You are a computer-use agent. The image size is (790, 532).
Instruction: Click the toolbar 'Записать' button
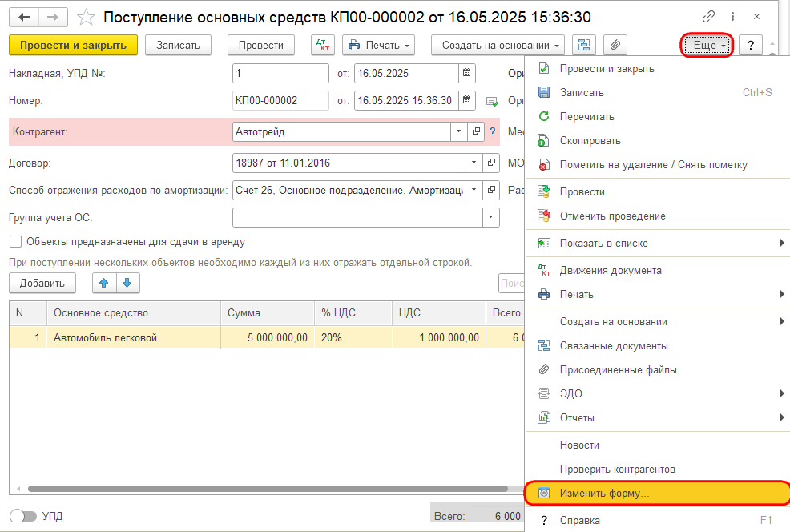click(178, 46)
